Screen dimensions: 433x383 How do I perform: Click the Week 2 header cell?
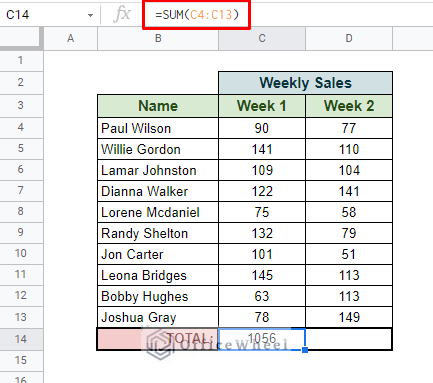(x=349, y=106)
